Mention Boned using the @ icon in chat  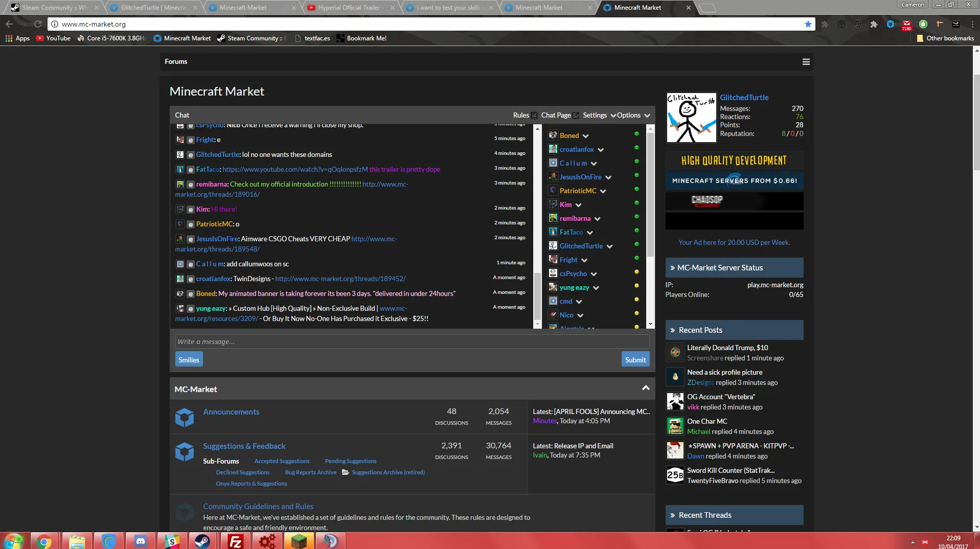pyautogui.click(x=190, y=294)
